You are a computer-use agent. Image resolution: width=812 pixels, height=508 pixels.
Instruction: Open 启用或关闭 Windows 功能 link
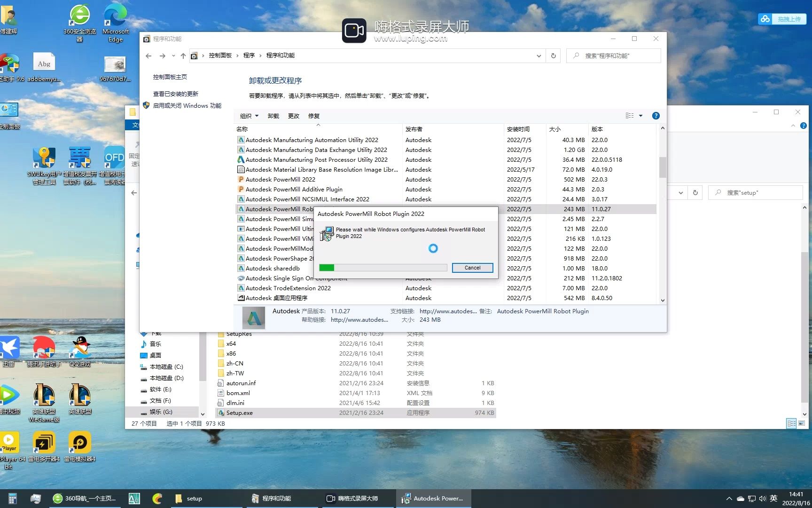[187, 105]
